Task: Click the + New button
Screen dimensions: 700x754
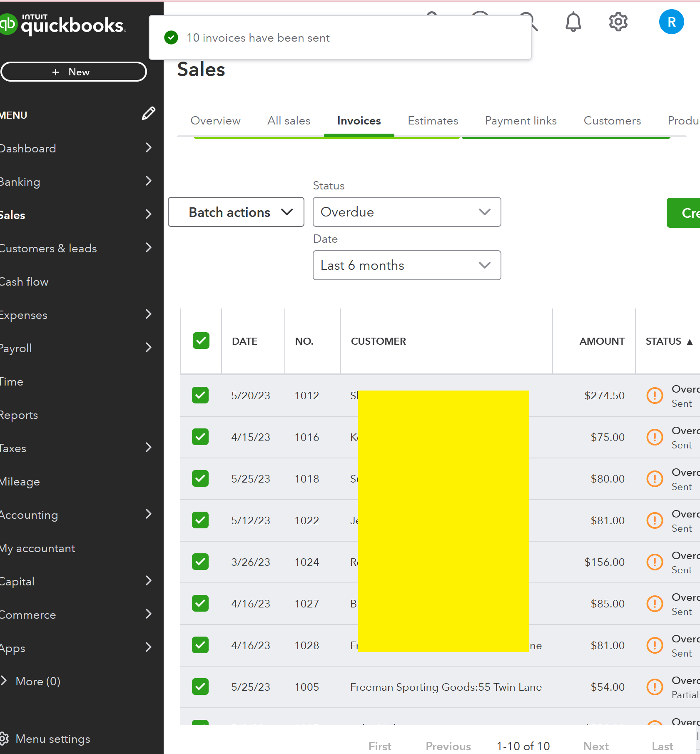Action: [74, 72]
